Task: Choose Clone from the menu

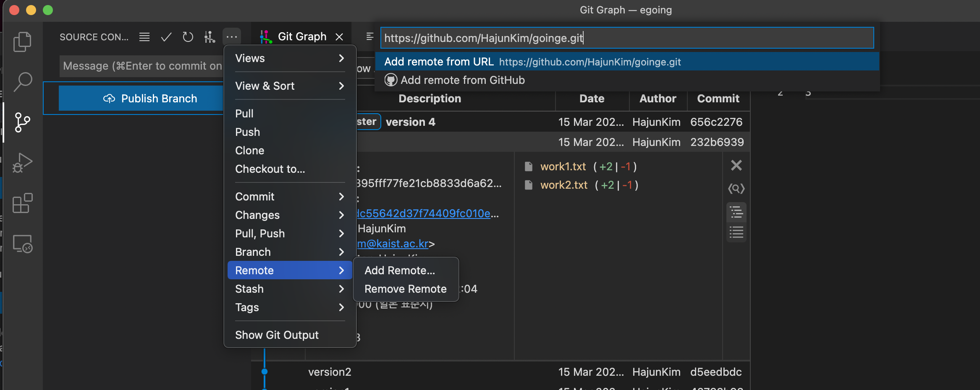Action: [x=290, y=151]
